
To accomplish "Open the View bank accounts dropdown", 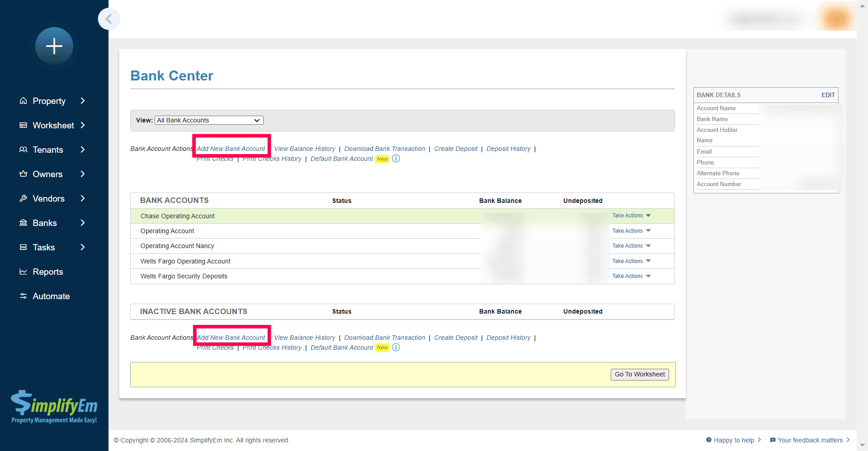I will (x=209, y=120).
